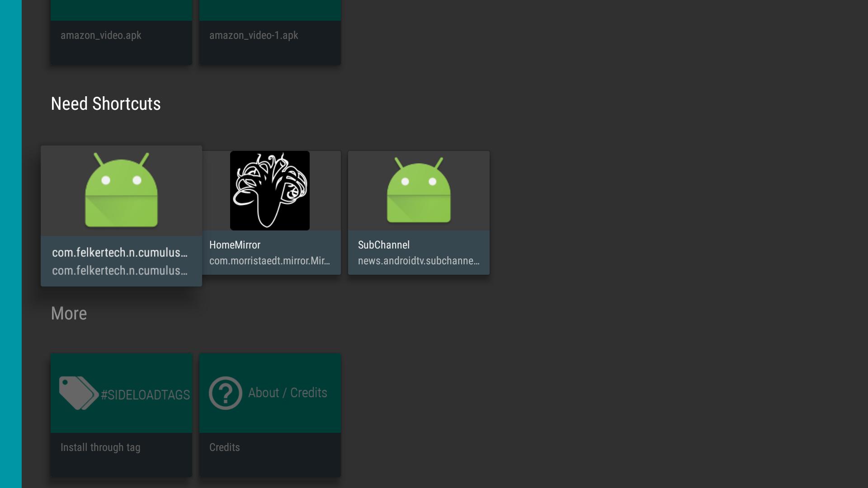Open the com.felkertech.n.cumulus app card icon

coord(121,190)
